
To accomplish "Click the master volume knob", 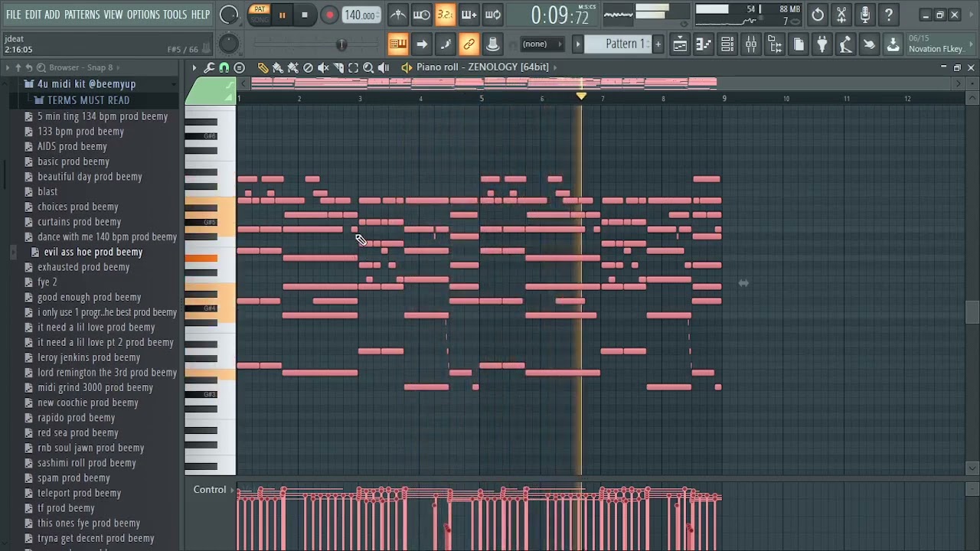I will tap(229, 15).
